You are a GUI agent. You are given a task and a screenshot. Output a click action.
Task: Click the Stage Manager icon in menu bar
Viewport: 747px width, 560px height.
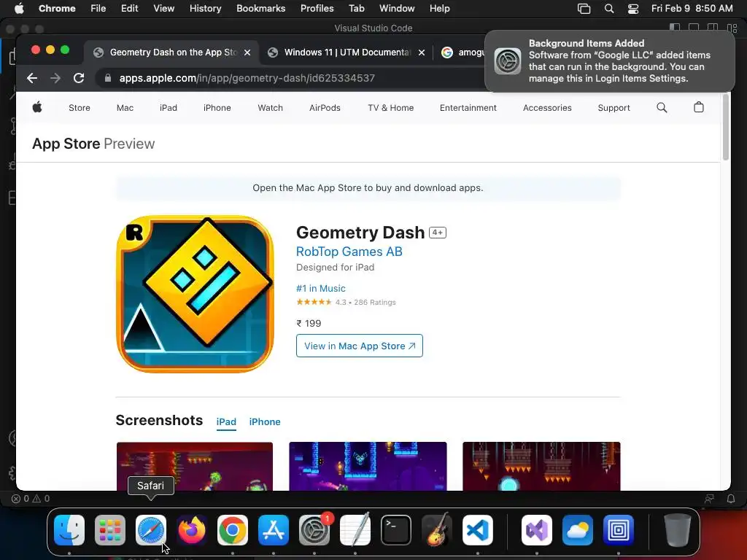pyautogui.click(x=584, y=9)
